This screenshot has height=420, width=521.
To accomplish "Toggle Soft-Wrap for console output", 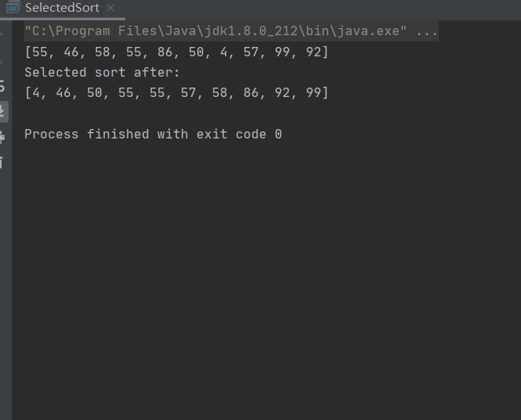I will pyautogui.click(x=2, y=86).
